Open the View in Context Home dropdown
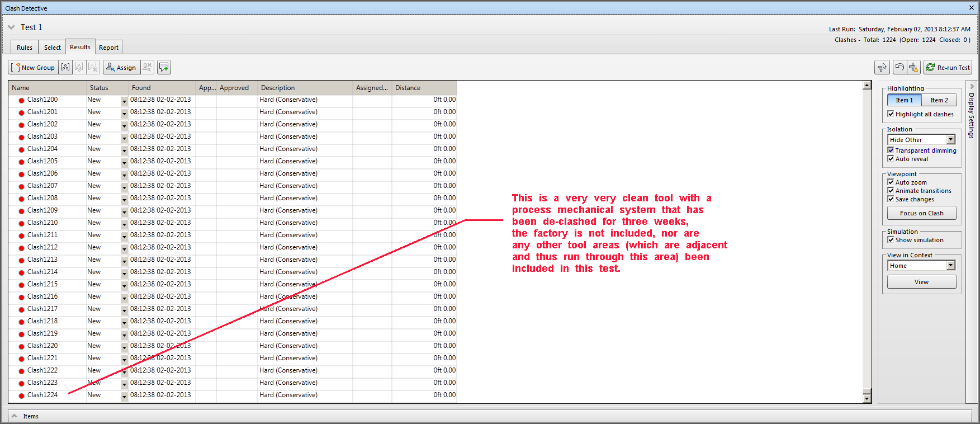The height and width of the screenshot is (424, 980). click(950, 266)
